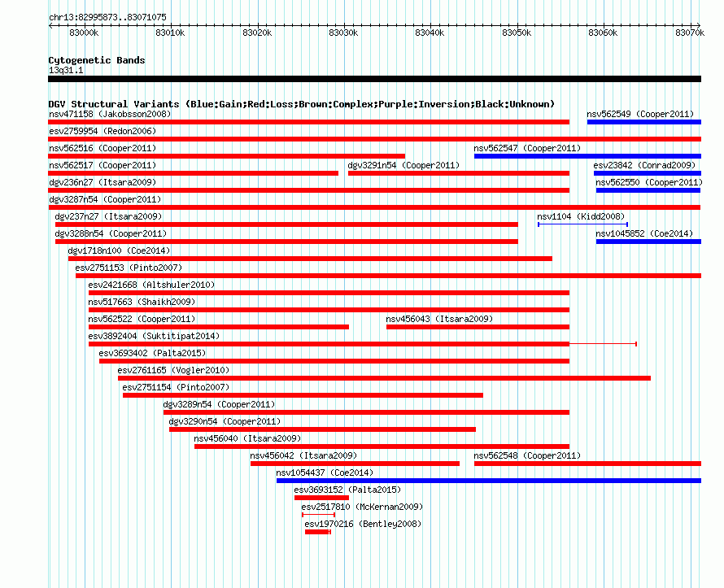Click dgv1718n100 (Coe2014) label
This screenshot has width=724, height=588.
click(119, 250)
